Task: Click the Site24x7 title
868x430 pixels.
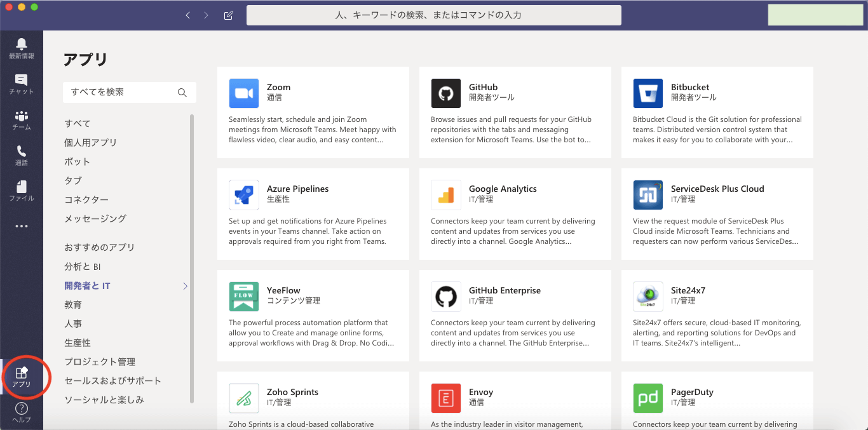Action: point(688,291)
